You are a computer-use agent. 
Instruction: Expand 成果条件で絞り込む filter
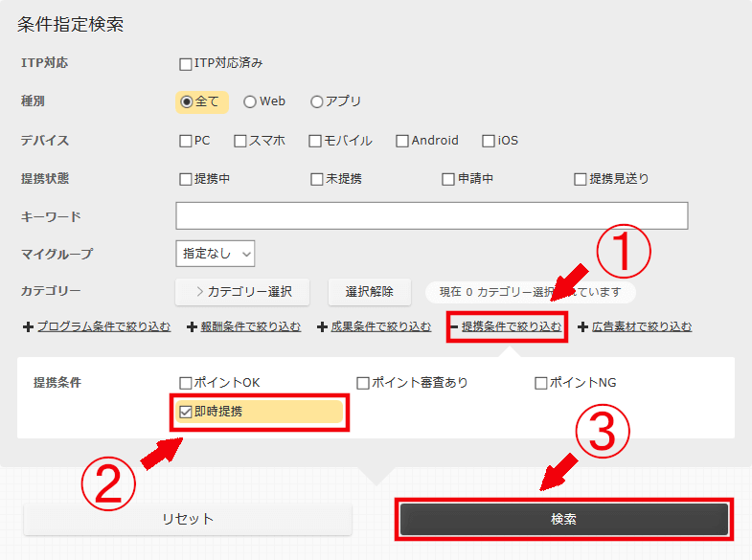coord(381,326)
